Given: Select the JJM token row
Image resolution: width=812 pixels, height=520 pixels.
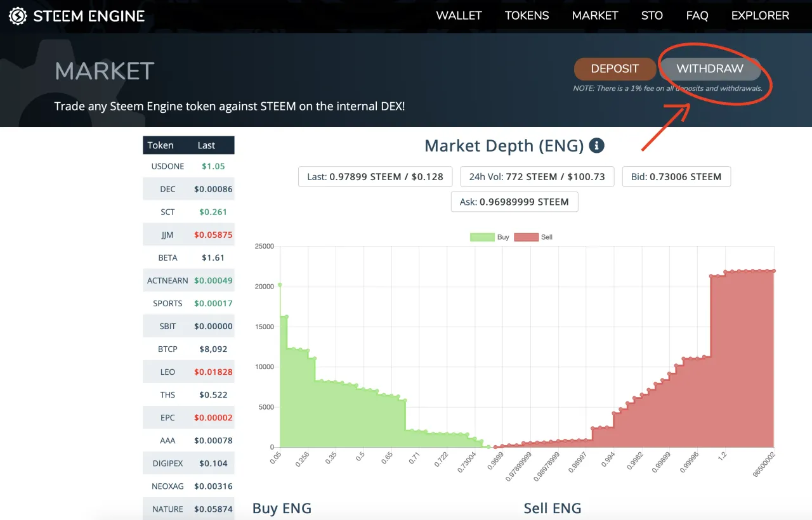Looking at the screenshot, I should tap(188, 235).
